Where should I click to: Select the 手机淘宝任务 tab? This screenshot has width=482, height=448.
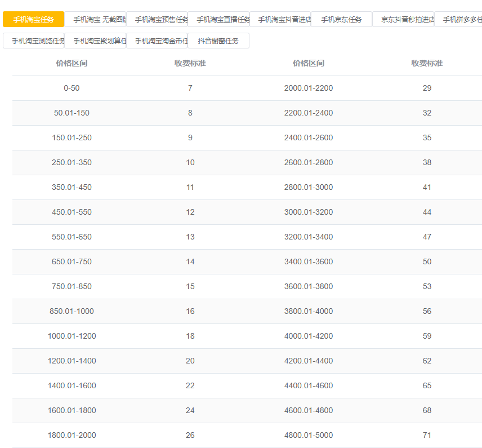(x=34, y=19)
